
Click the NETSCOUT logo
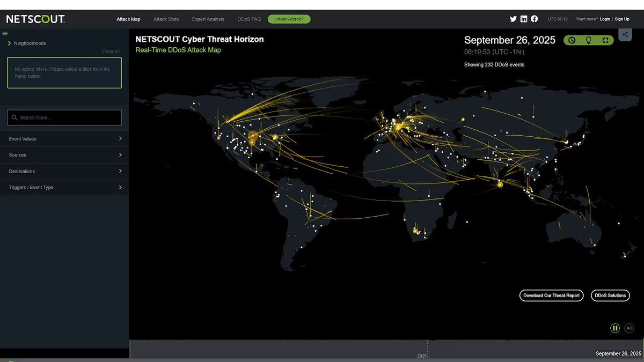(x=35, y=19)
